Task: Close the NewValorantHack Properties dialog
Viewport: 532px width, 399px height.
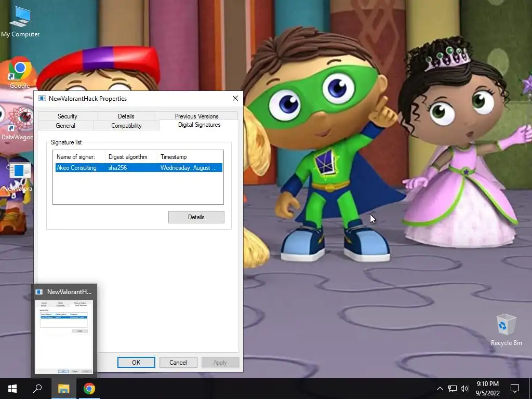Action: click(235, 98)
